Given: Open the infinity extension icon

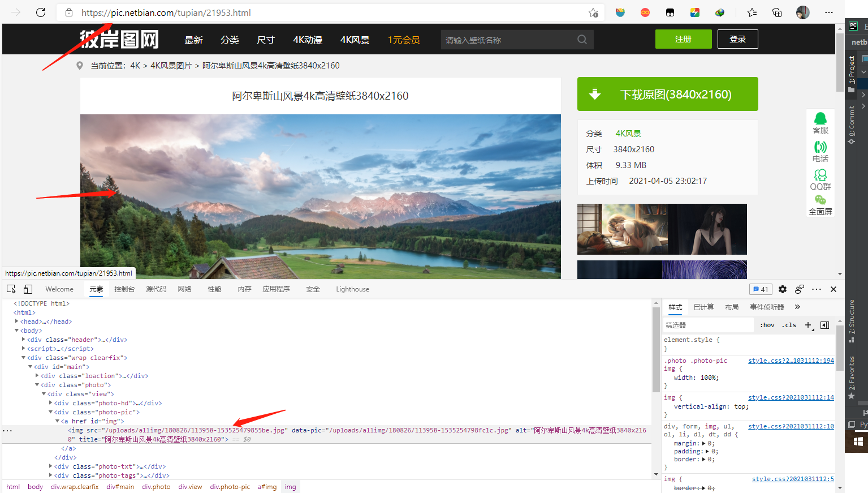Looking at the screenshot, I should tap(645, 12).
